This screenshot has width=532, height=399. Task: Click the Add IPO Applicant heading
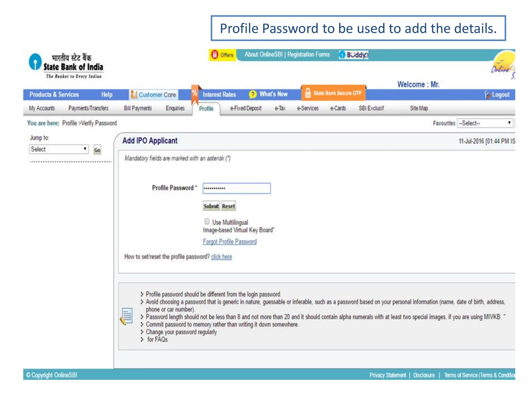pos(150,141)
